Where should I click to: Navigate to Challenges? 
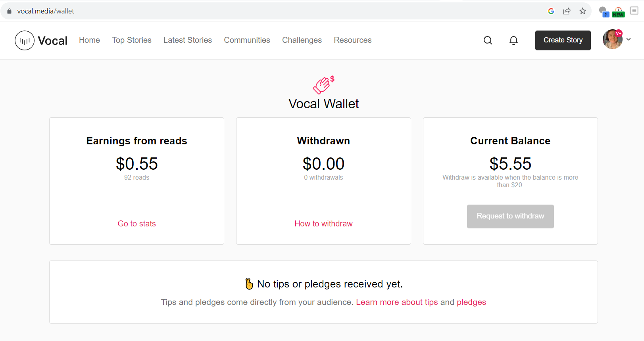[302, 40]
